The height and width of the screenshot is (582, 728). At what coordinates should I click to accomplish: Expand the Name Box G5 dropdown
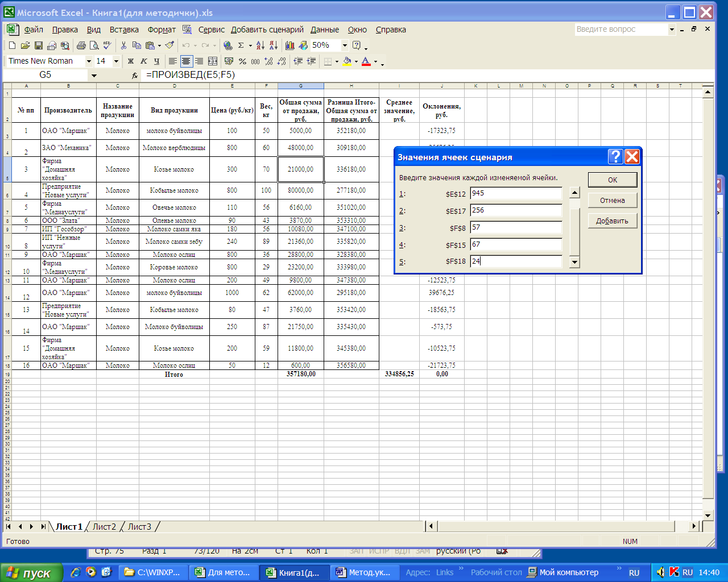tap(94, 75)
